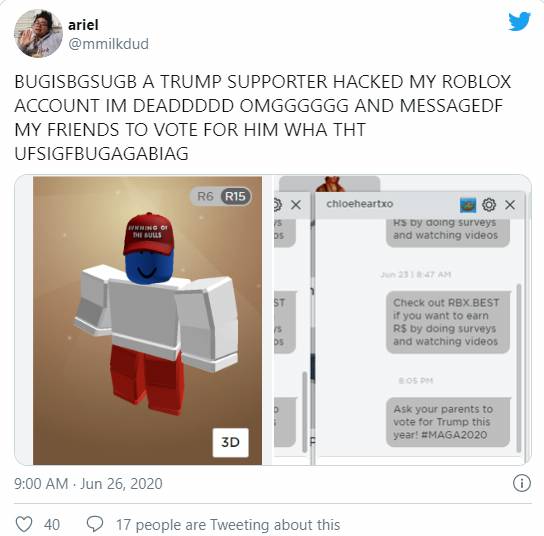Switch avatar rig to R15
Screen dimensions: 544x536
(235, 196)
